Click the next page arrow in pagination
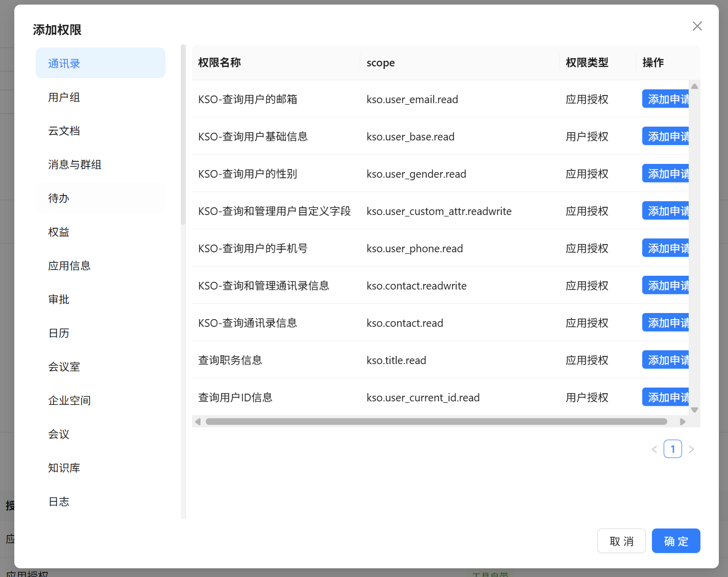The image size is (728, 577). click(x=691, y=449)
